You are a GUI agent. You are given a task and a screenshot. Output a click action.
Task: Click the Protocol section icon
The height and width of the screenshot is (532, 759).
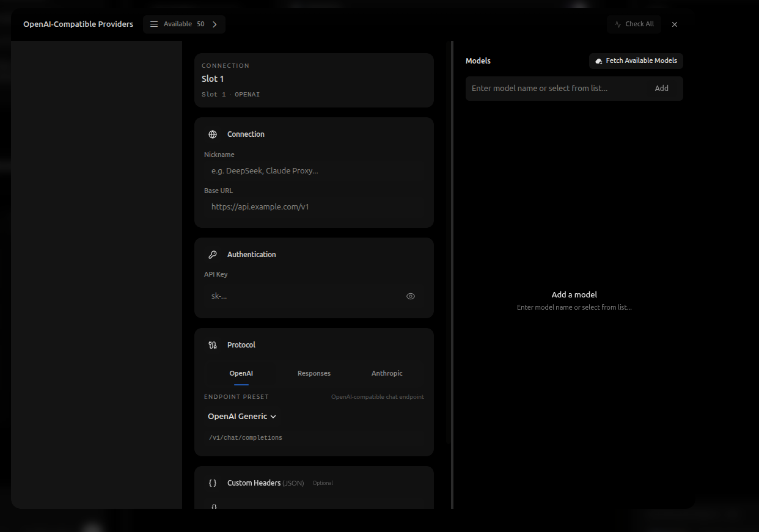213,345
